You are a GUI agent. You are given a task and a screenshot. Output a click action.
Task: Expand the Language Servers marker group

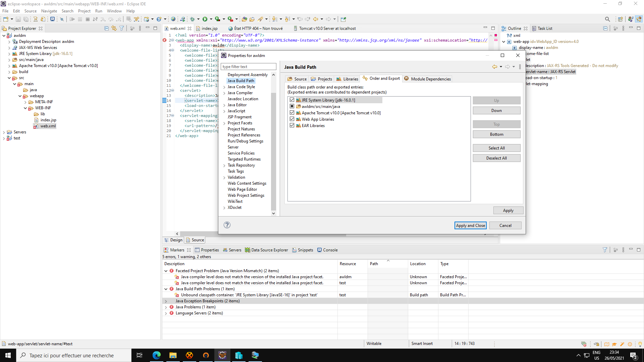click(166, 313)
